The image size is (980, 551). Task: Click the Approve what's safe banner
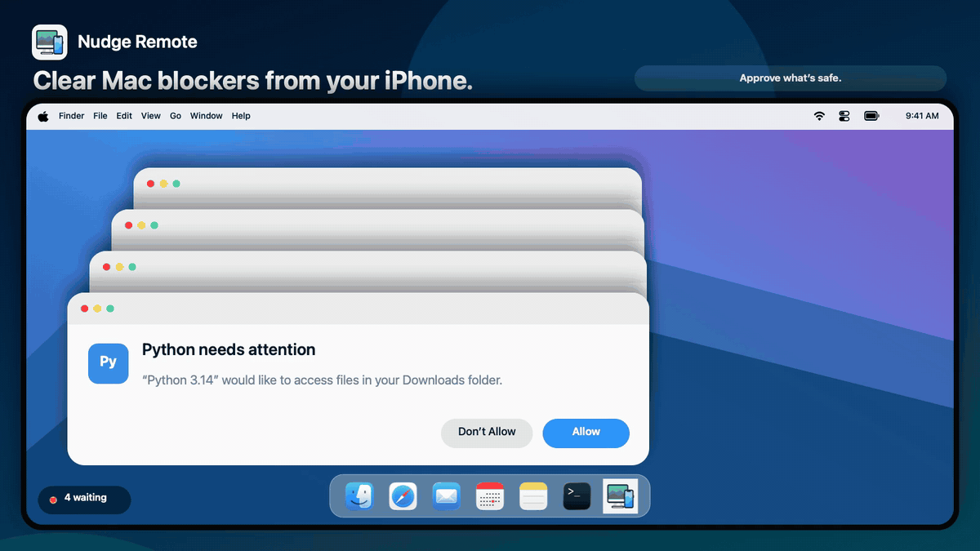(x=791, y=78)
